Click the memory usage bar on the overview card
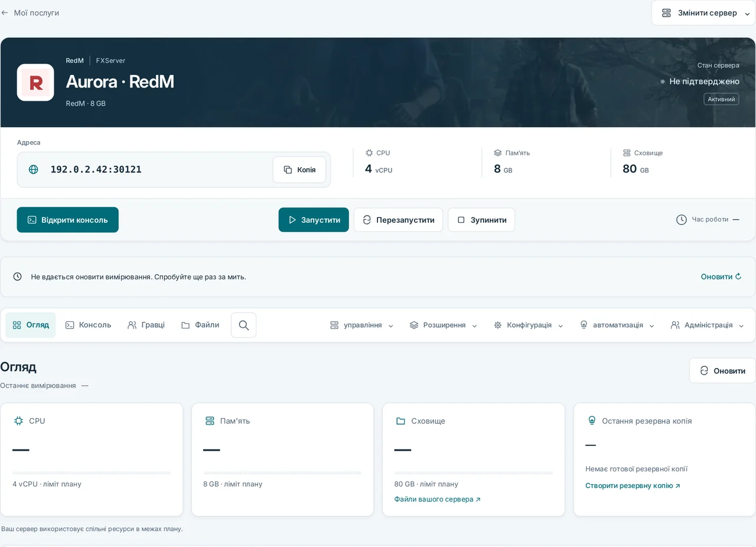756x547 pixels. [x=282, y=473]
